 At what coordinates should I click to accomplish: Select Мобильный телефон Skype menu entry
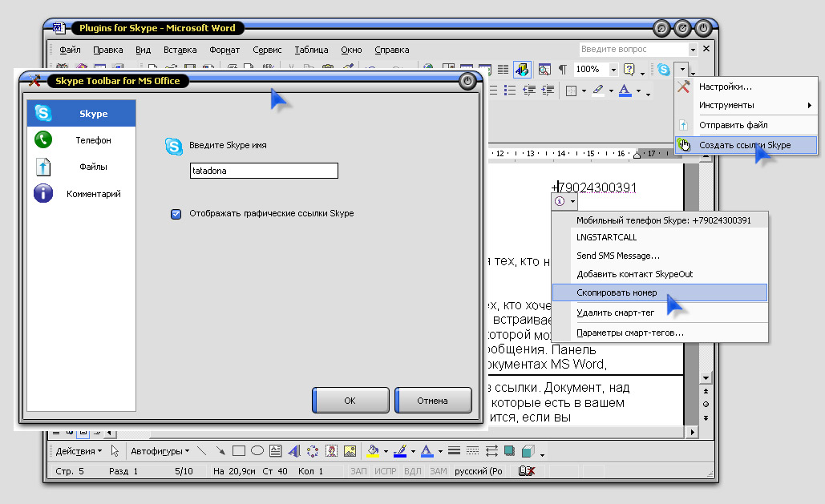click(x=660, y=220)
